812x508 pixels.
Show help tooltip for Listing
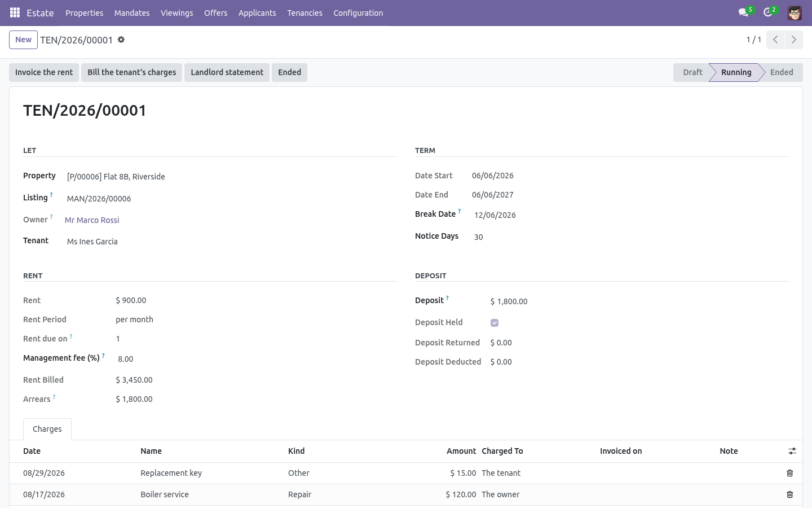pos(51,195)
